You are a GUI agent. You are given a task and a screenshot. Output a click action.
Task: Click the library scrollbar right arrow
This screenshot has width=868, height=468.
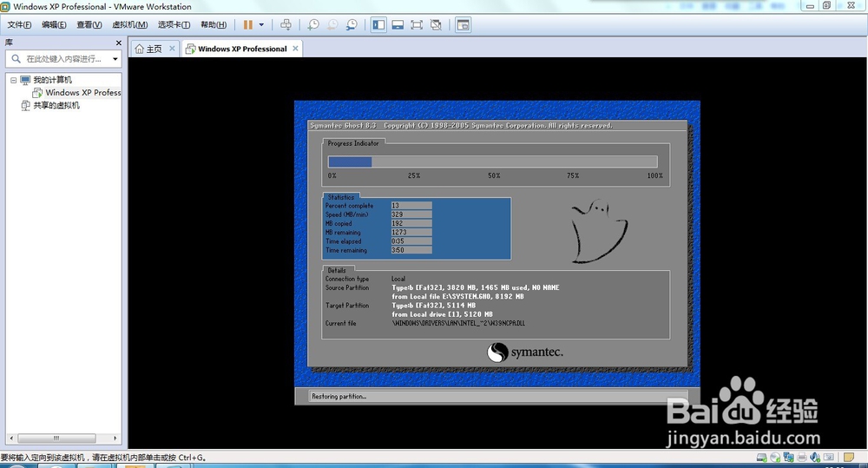115,438
